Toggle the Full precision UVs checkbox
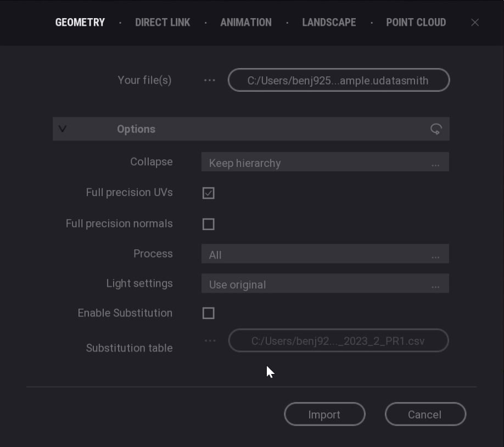 coord(209,193)
